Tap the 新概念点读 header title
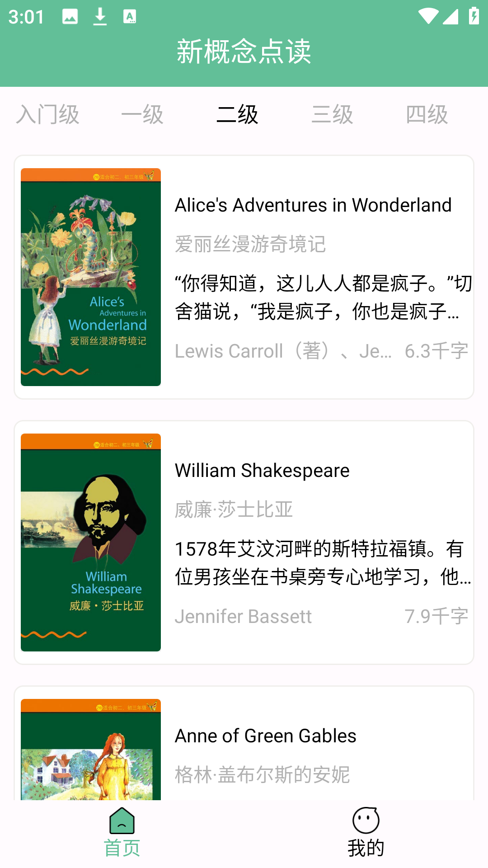Image resolution: width=488 pixels, height=868 pixels. point(244,52)
